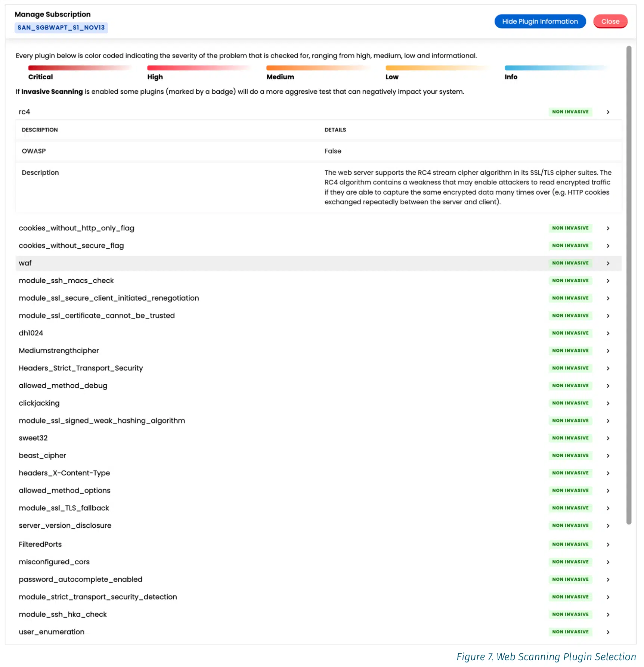Select cookies_without_http_only_flag plugin name

(77, 228)
